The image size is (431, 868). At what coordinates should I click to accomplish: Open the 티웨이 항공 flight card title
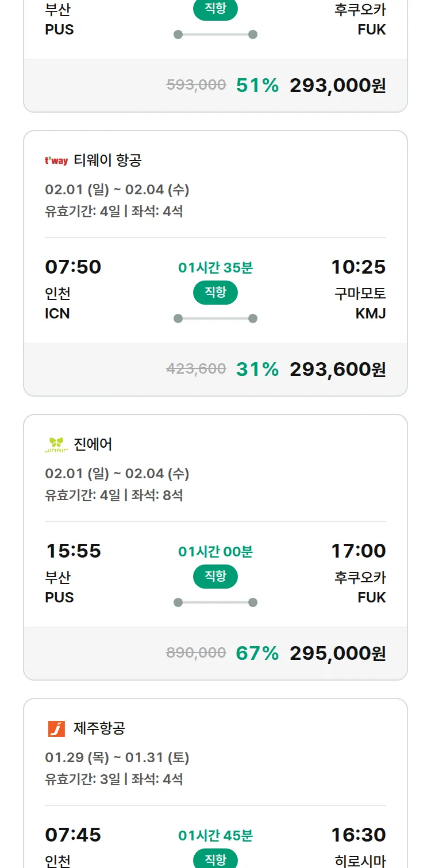pyautogui.click(x=107, y=160)
